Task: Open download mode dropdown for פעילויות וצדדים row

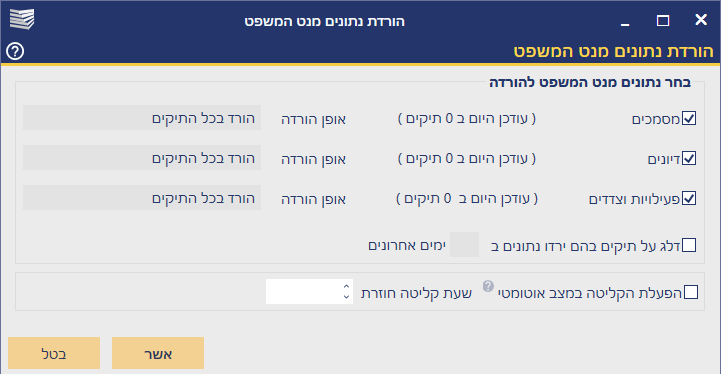Action: [142, 198]
